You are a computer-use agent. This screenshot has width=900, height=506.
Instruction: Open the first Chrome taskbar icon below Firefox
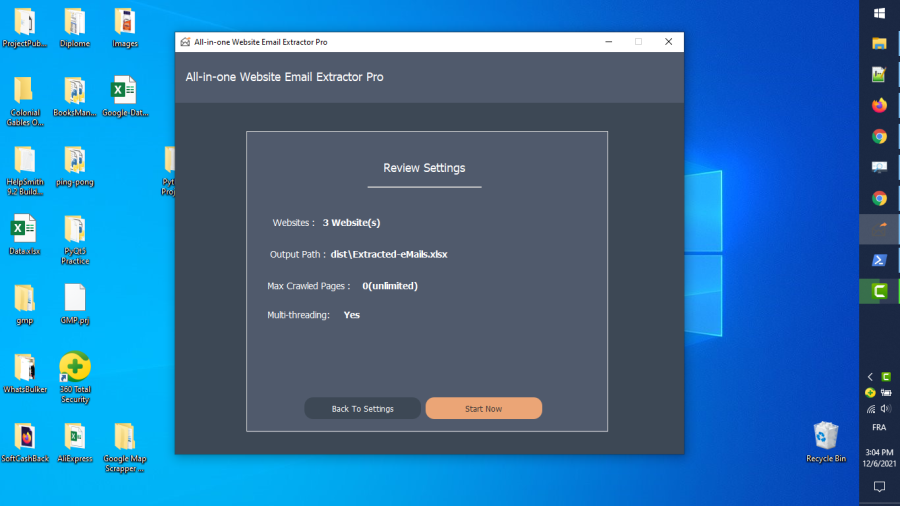coord(879,136)
